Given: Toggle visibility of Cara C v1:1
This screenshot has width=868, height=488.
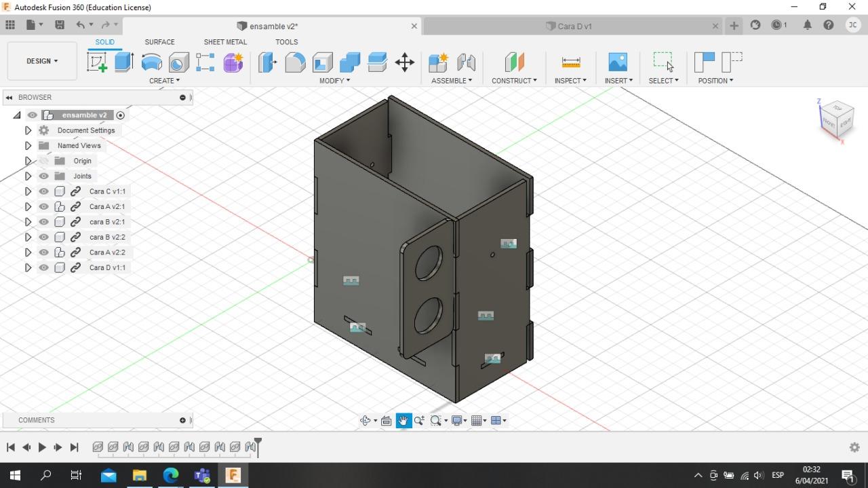Looking at the screenshot, I should [x=44, y=191].
